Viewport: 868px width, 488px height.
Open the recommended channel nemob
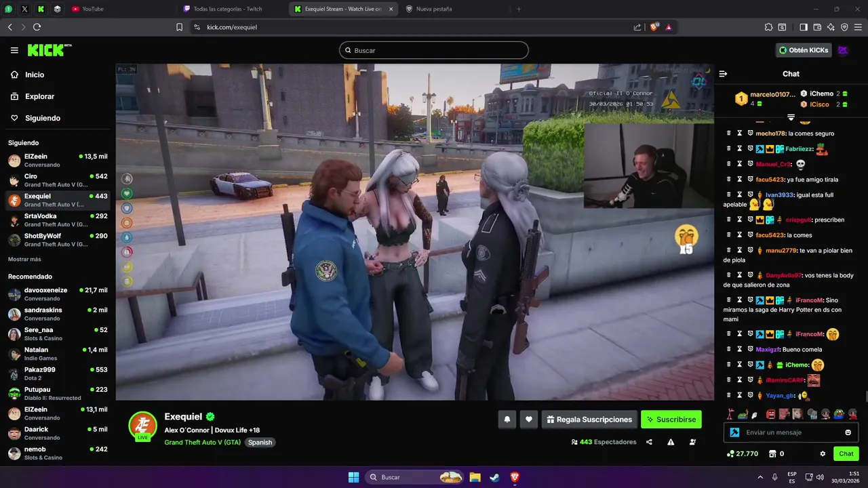[x=58, y=453]
